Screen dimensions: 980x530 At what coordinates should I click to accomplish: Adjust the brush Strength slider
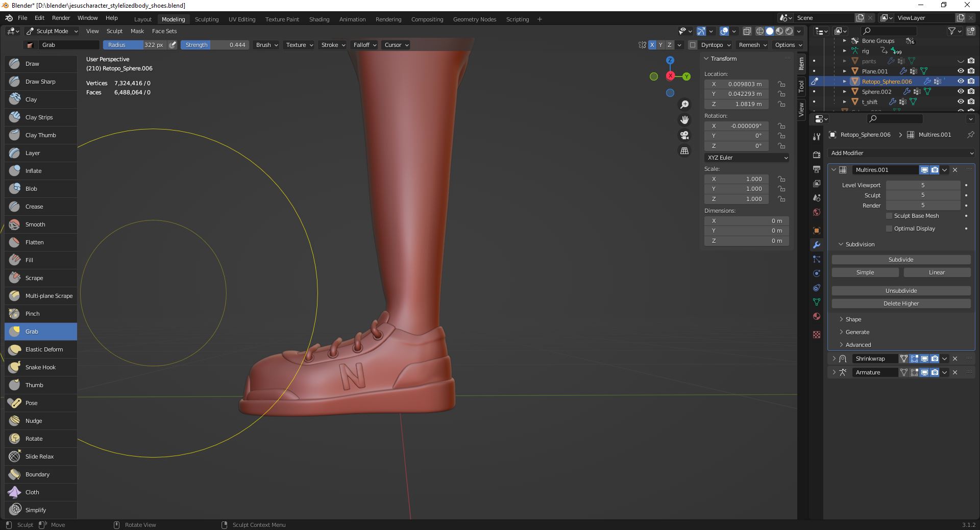[214, 45]
